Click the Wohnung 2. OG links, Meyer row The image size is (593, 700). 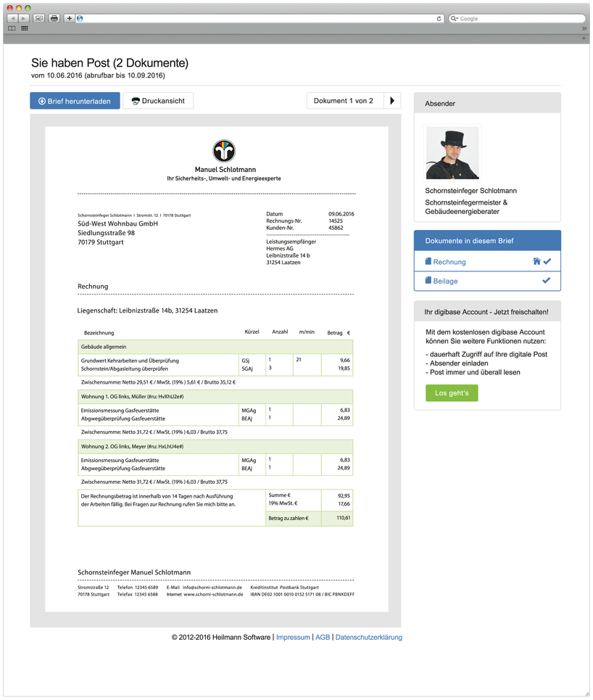pyautogui.click(x=215, y=446)
